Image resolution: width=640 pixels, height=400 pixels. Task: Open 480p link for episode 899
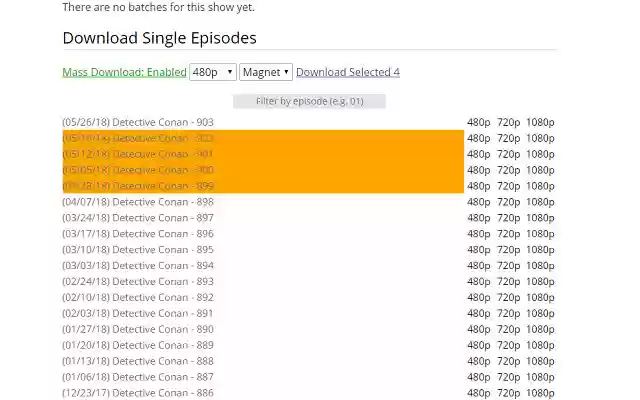(478, 186)
